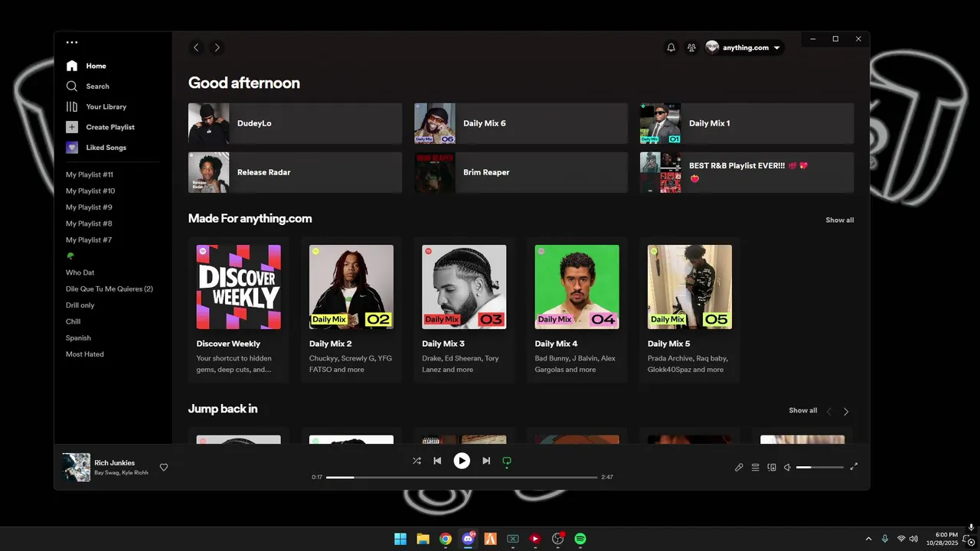Open the Daily Mix 3 card with Drake
Viewport: 980px width, 551px height.
(x=464, y=310)
